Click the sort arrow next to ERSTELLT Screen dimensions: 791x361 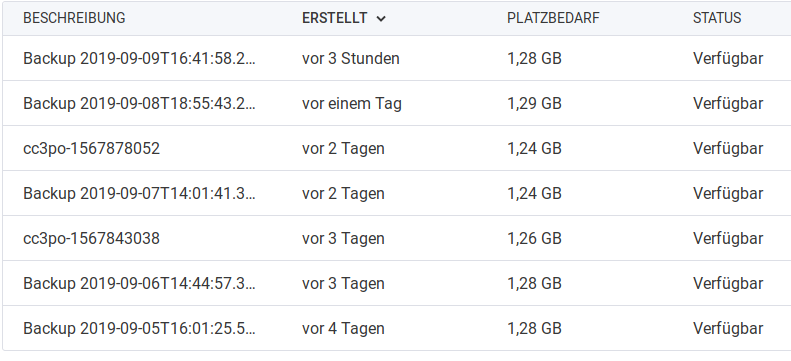tap(381, 19)
